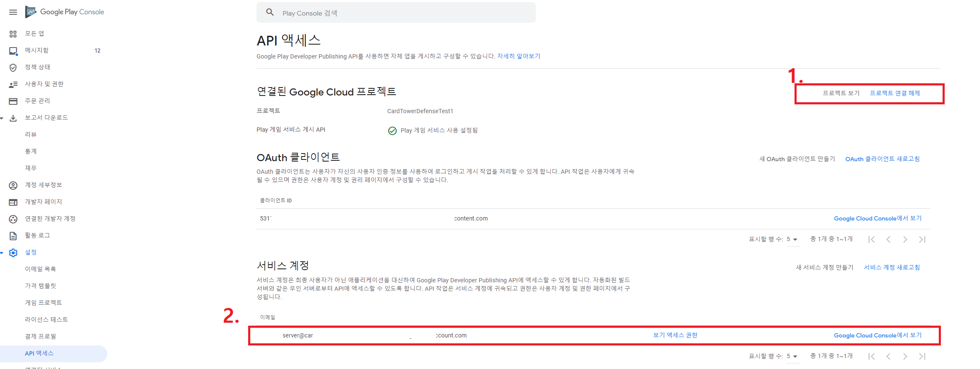The width and height of the screenshot is (980, 369).
Task: Click the 자세히 알아보기 link
Action: pyautogui.click(x=519, y=56)
